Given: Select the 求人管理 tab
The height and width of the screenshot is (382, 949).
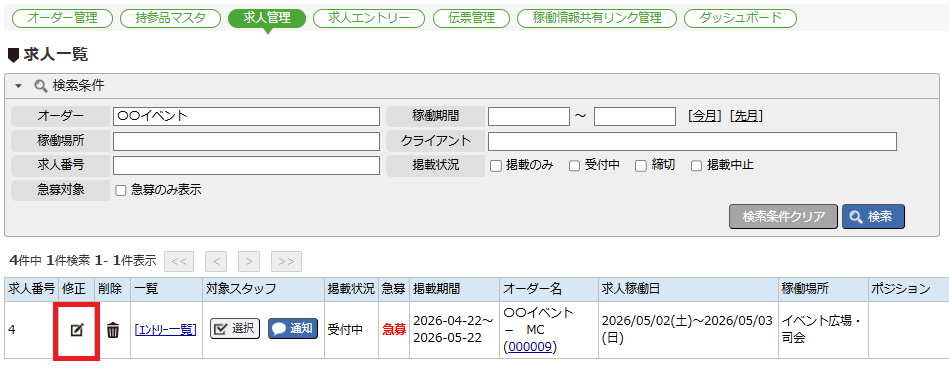Looking at the screenshot, I should (x=267, y=18).
